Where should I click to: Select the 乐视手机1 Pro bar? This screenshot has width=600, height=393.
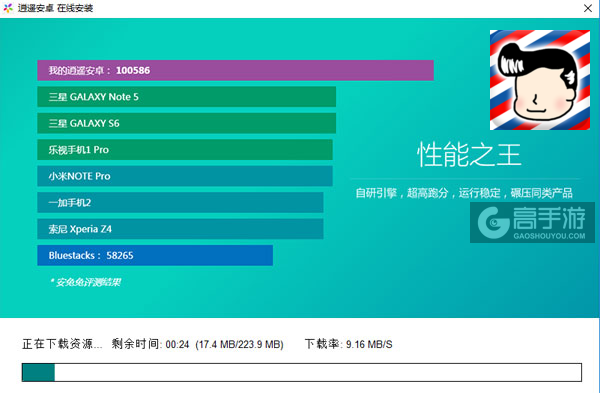click(x=185, y=150)
